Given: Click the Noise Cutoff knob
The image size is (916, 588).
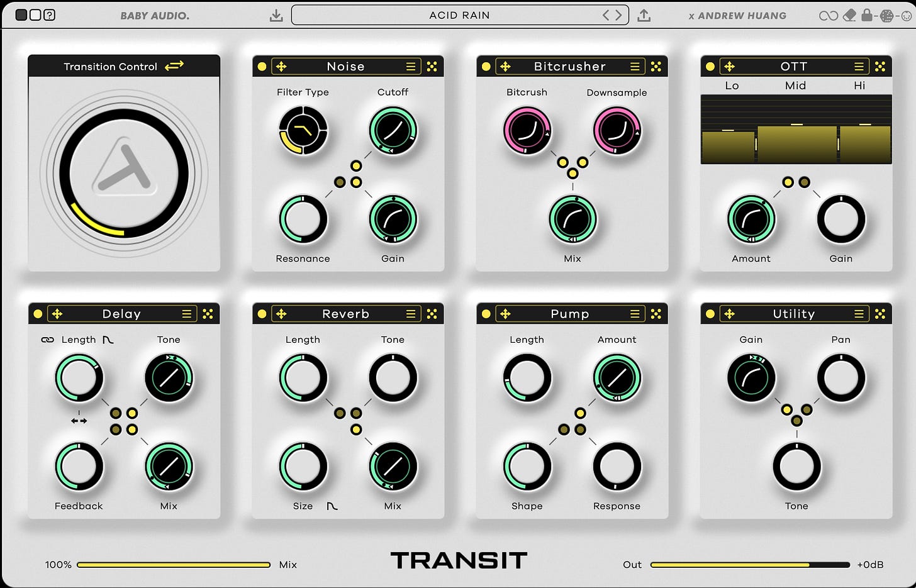Looking at the screenshot, I should point(393,130).
